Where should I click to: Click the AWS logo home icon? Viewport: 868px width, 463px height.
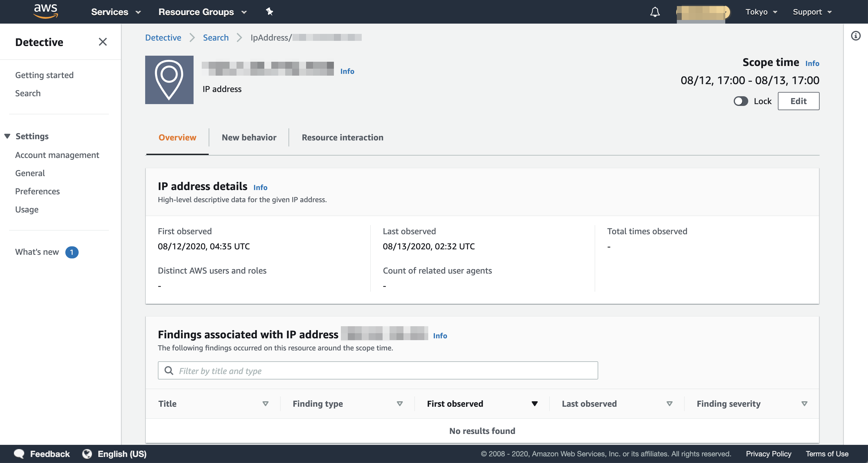pos(46,11)
